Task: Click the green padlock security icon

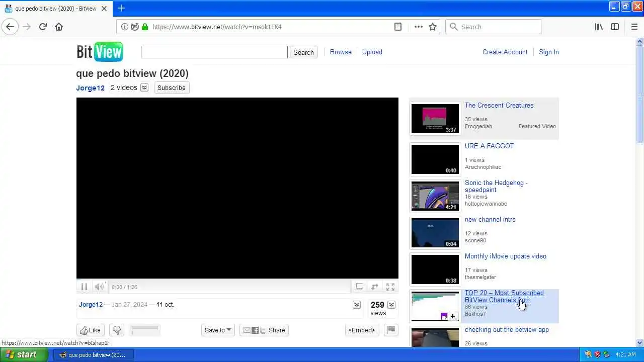Action: click(145, 27)
